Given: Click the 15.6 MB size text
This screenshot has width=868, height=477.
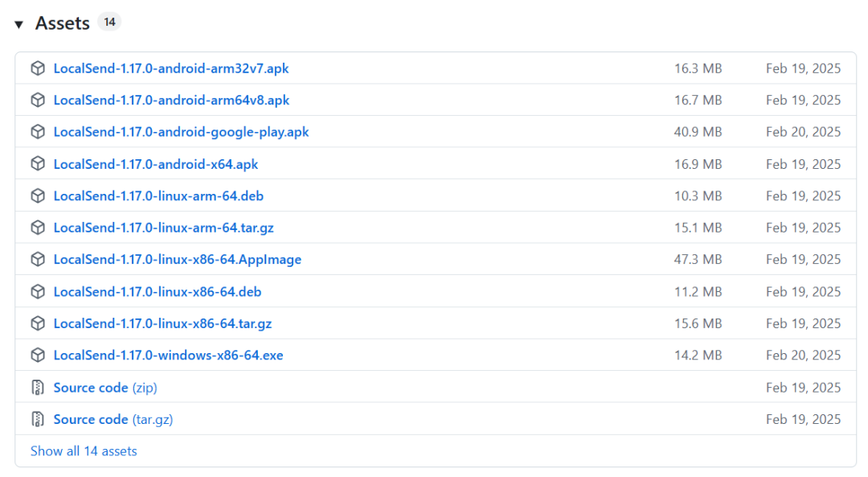Looking at the screenshot, I should tap(698, 323).
